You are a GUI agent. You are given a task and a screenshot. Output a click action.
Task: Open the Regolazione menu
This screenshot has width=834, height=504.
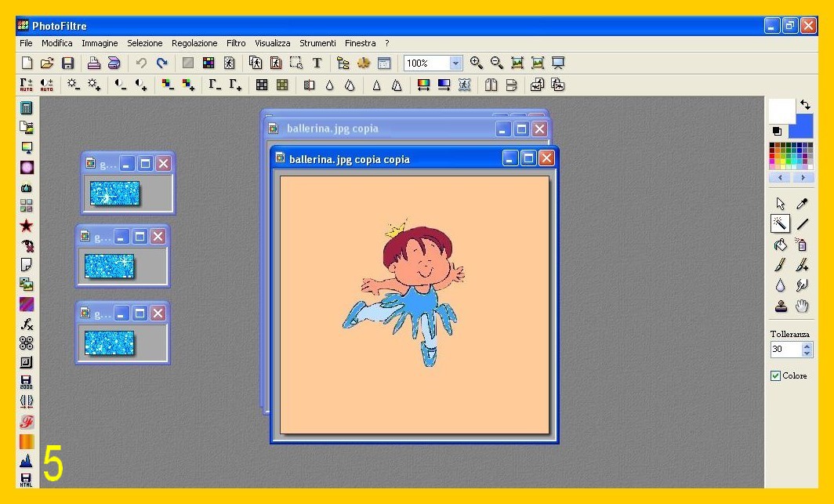click(194, 43)
